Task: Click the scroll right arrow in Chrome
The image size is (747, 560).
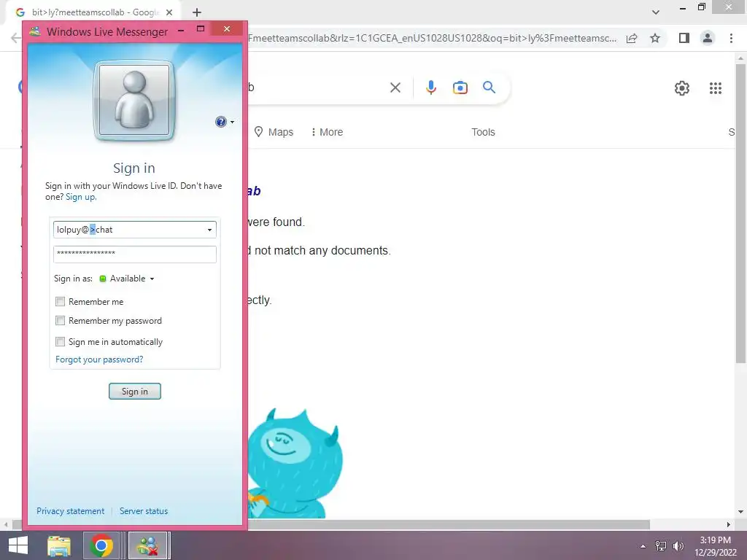Action: pyautogui.click(x=728, y=524)
